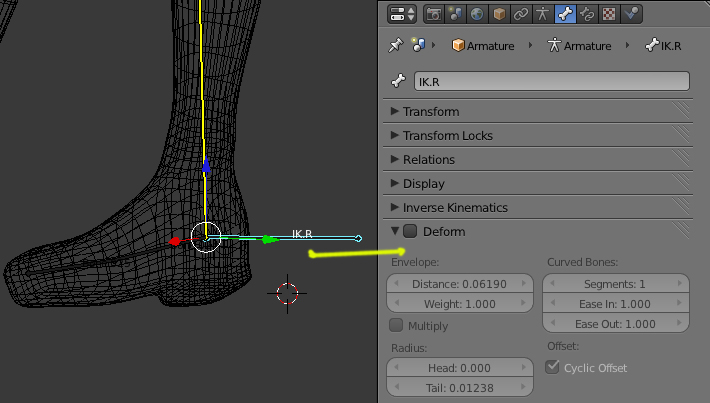Click the Segments 1 field
The image size is (710, 403).
coord(616,284)
